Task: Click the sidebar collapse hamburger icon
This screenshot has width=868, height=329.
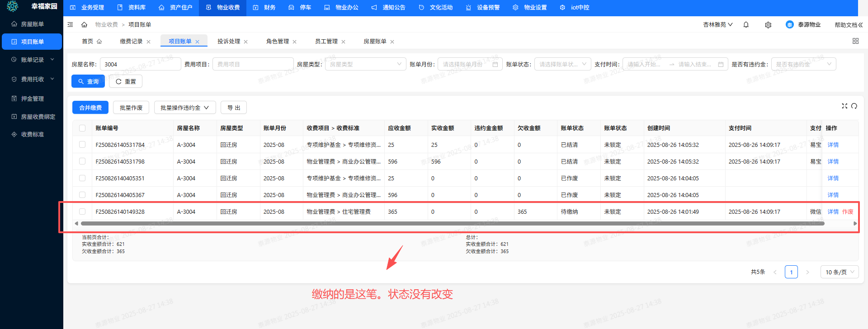Action: coord(70,25)
